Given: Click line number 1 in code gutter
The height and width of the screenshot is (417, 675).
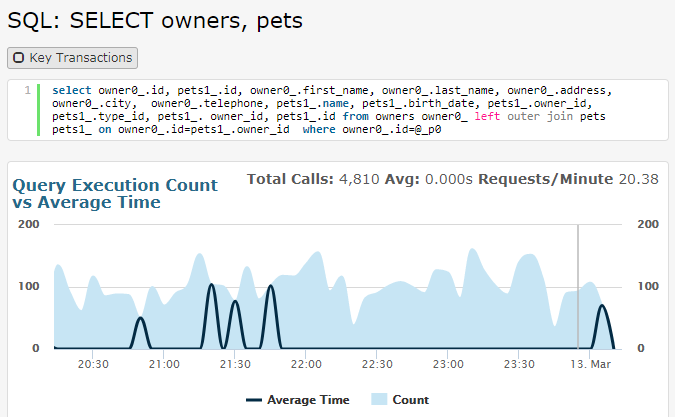Looking at the screenshot, I should [x=28, y=90].
